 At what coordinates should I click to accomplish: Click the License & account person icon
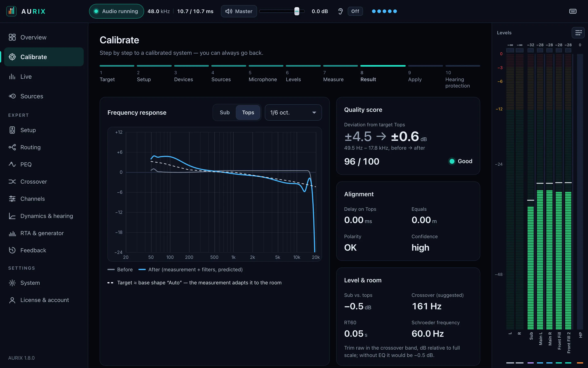click(12, 300)
